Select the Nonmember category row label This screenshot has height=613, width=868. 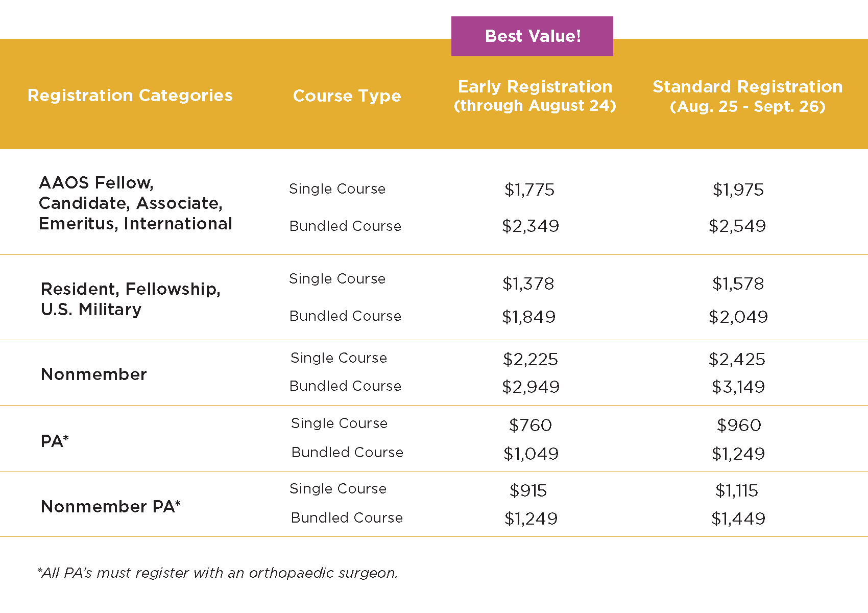coord(94,374)
